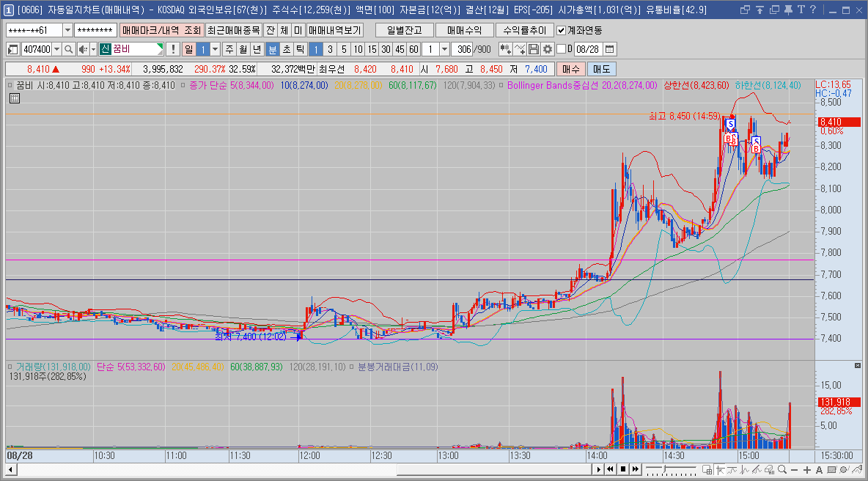This screenshot has height=481, width=868.
Task: Open the custom interval dropdown arrow
Action: pos(444,49)
